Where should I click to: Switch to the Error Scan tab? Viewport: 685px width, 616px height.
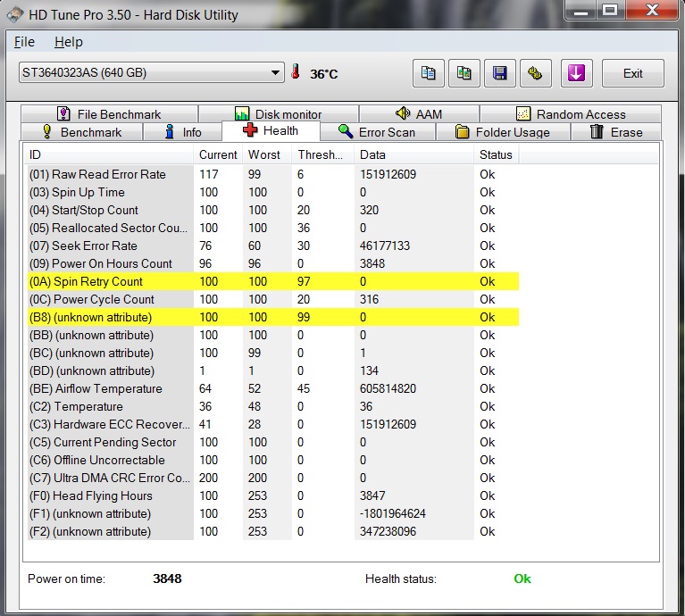[378, 132]
